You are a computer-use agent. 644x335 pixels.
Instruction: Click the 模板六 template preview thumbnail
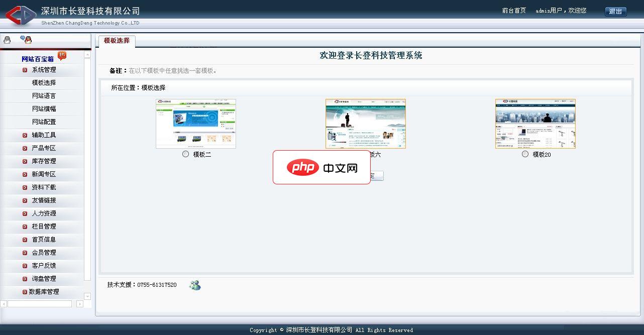[x=366, y=124]
